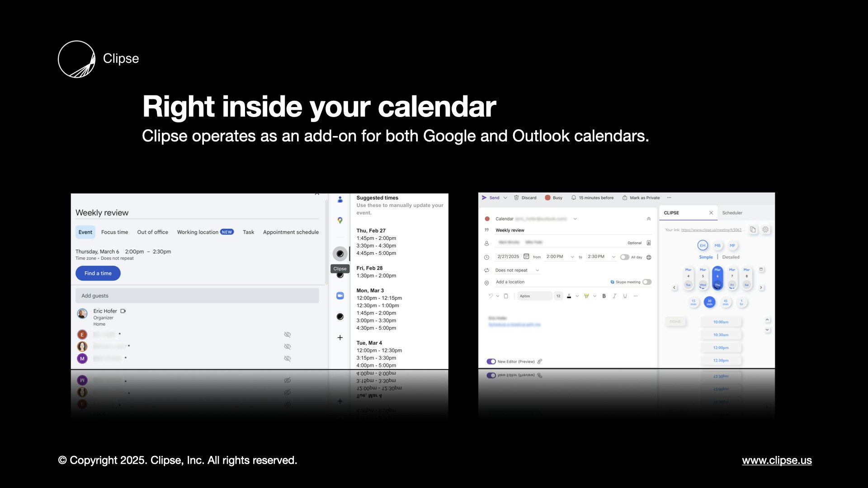Switch to the Out of office tab
This screenshot has width=868, height=488.
tap(152, 232)
